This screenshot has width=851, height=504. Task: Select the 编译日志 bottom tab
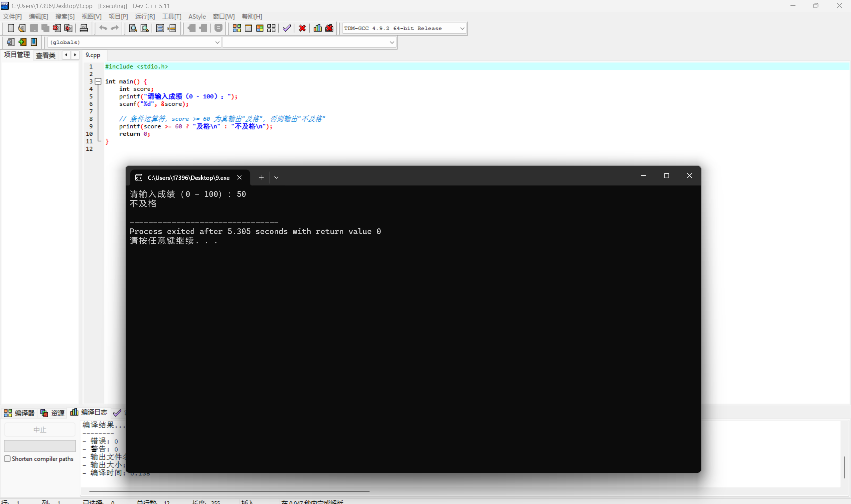[x=89, y=412]
